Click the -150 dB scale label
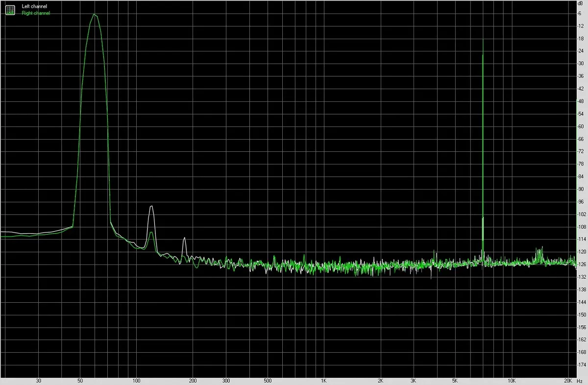Screen dimensions: 588x385 [x=581, y=314]
